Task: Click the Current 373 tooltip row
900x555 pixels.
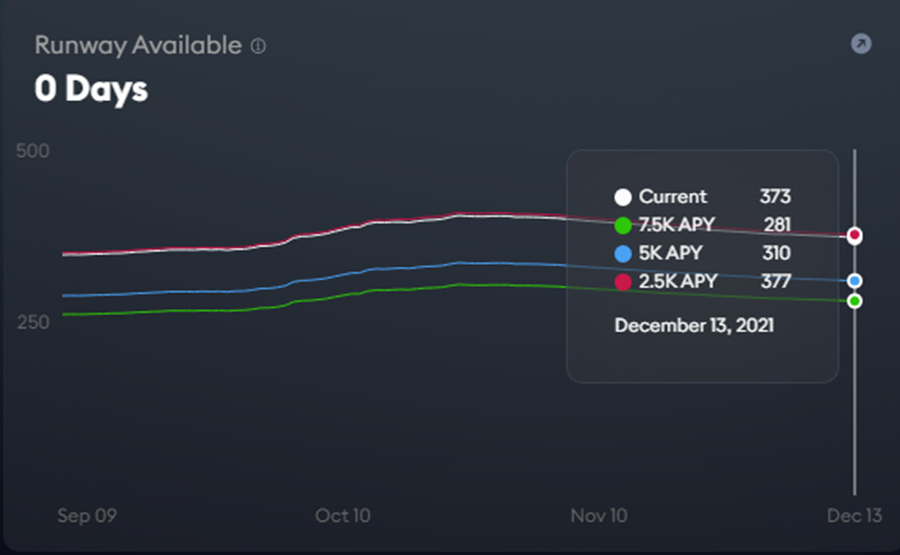Action: coord(703,197)
